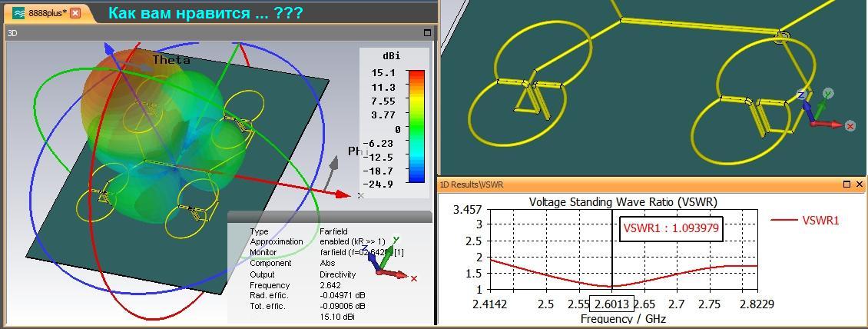868x329 pixels.
Task: Click the VSWR1 legend entry on the right
Action: pyautogui.click(x=805, y=220)
